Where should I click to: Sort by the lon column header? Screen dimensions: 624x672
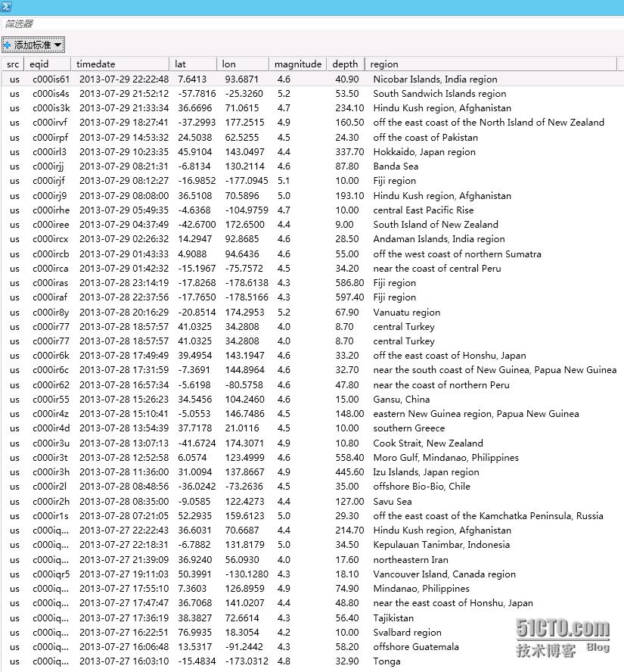[x=243, y=64]
